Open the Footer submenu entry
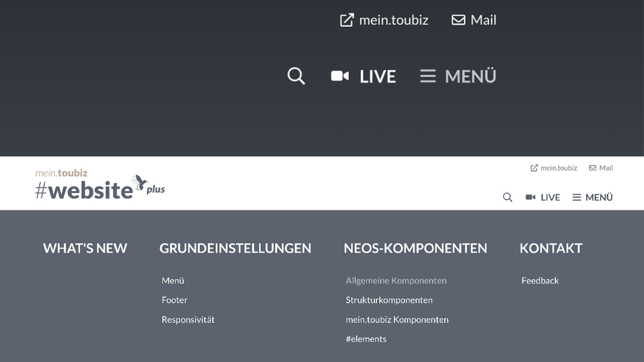 [x=174, y=300]
